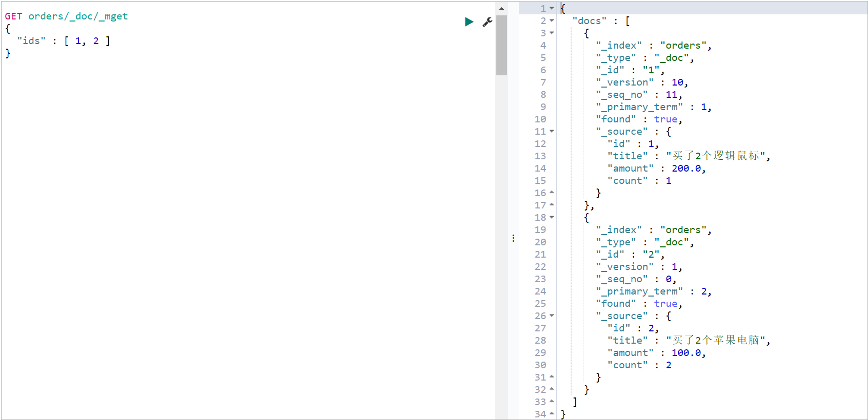Click the "_seq_no" : 0 line
This screenshot has width=868, height=420.
tap(636, 279)
